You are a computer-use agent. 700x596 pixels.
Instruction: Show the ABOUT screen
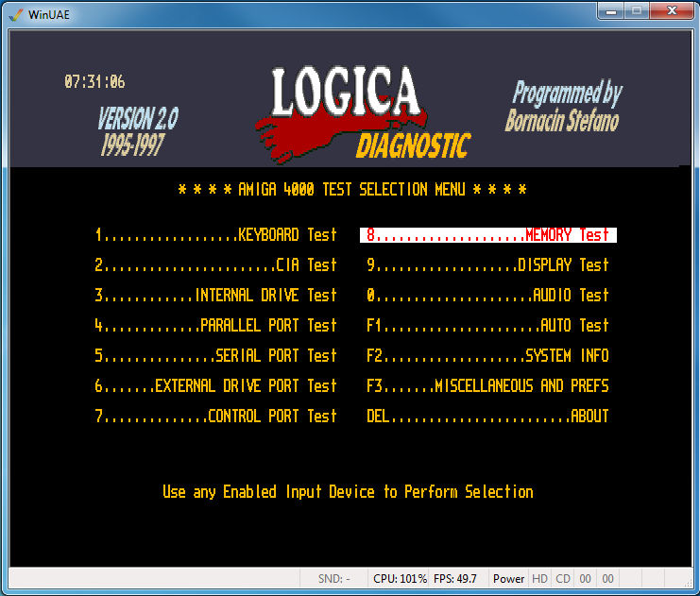[x=487, y=417]
